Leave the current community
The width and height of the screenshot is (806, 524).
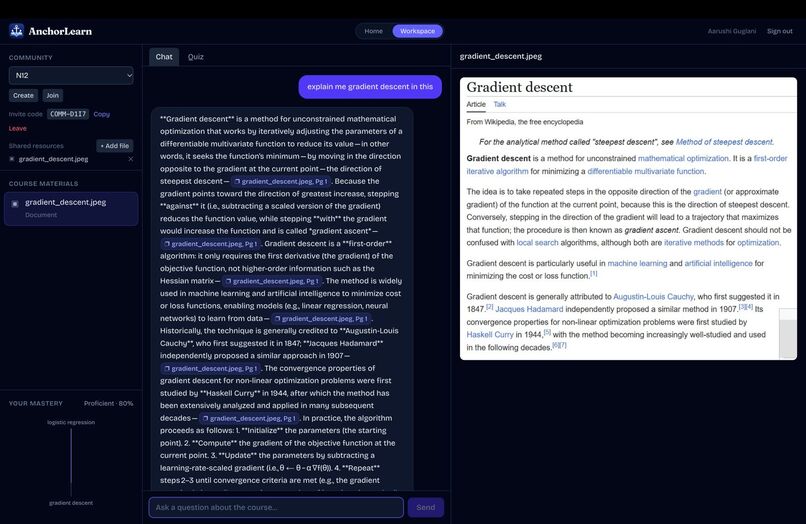click(x=17, y=128)
